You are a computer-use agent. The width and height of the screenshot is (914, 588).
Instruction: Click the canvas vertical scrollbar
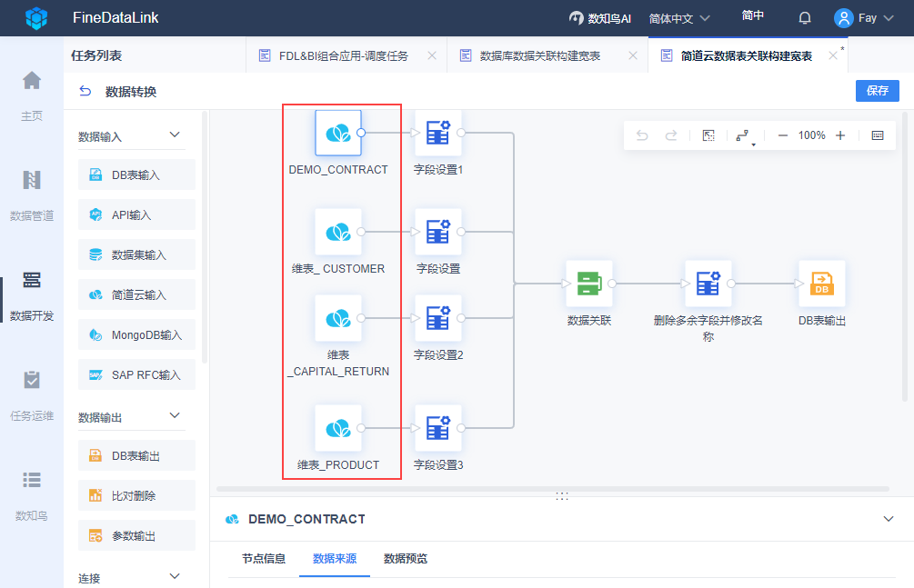(x=905, y=256)
